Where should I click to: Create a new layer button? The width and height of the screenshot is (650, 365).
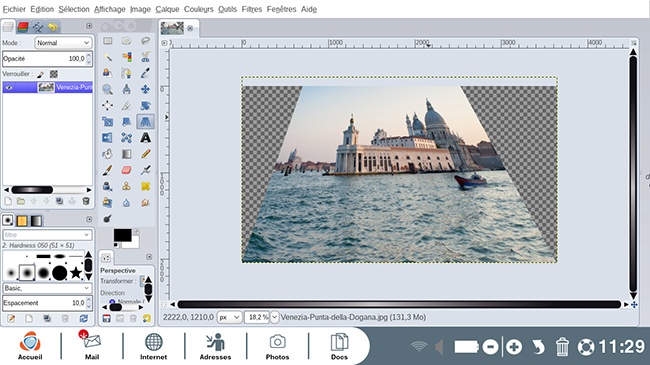tap(8, 201)
